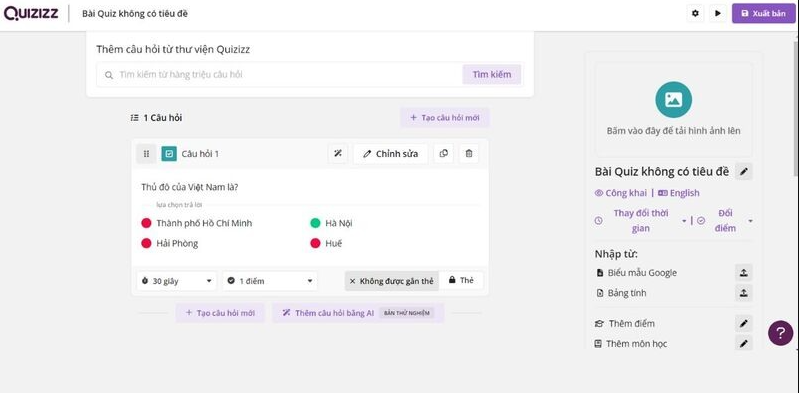799x393 pixels.
Task: Click Biểu mẫu Google label
Action: (x=642, y=273)
